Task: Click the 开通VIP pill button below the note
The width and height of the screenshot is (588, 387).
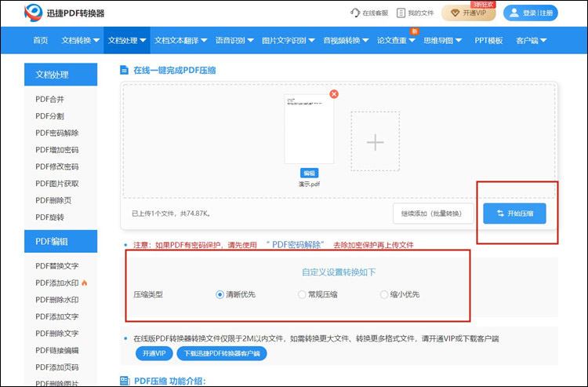Action: click(154, 353)
